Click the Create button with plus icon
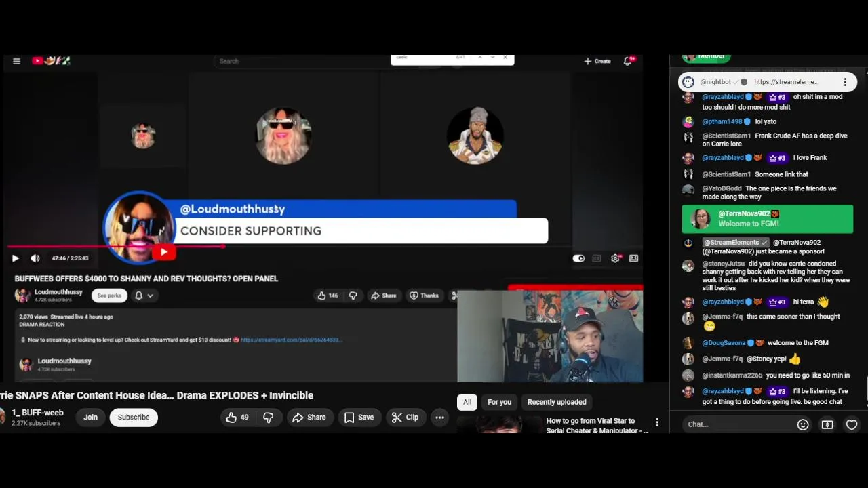The width and height of the screenshot is (868, 488). pos(597,61)
